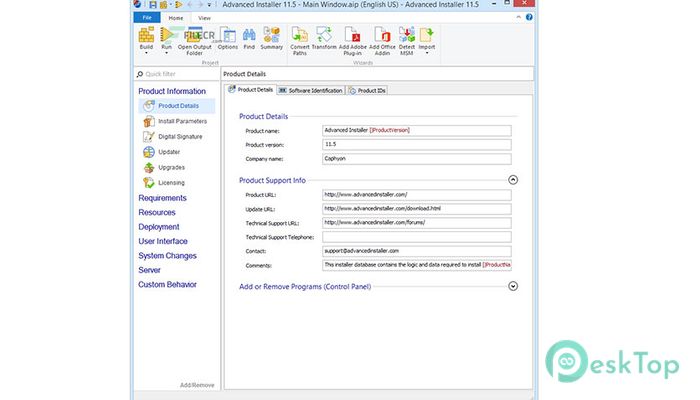Run the Detect MSM wizard

click(x=407, y=41)
